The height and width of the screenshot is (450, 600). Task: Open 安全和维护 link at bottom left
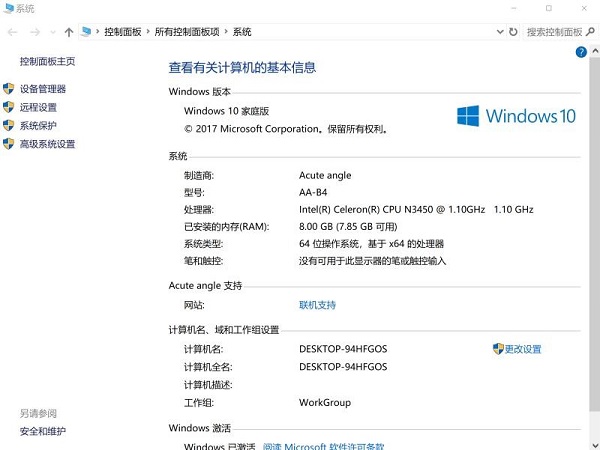click(43, 431)
